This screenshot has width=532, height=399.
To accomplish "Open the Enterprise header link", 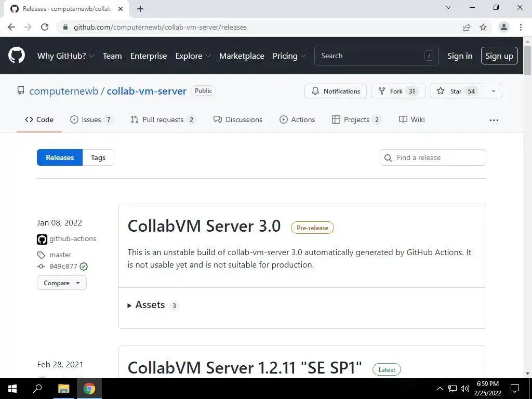I will [x=149, y=56].
